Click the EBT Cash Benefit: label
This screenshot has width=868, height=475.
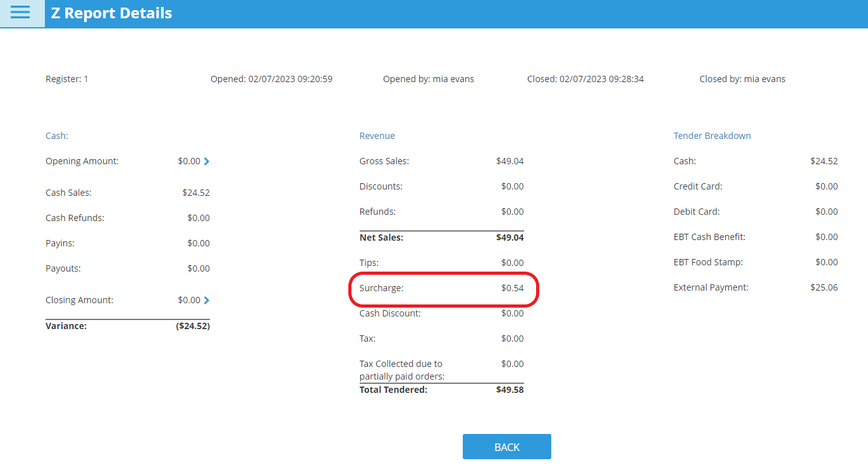click(x=709, y=237)
